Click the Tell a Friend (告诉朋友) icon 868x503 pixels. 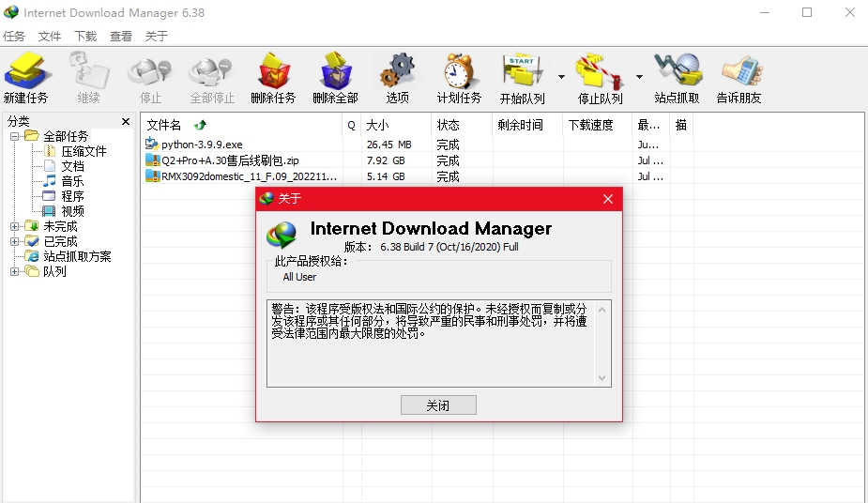(x=741, y=70)
